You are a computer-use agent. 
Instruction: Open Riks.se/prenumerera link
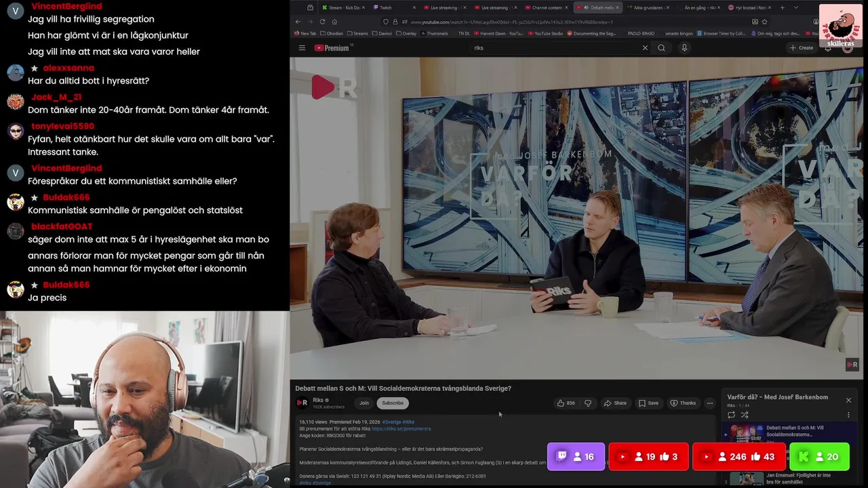[x=401, y=429]
